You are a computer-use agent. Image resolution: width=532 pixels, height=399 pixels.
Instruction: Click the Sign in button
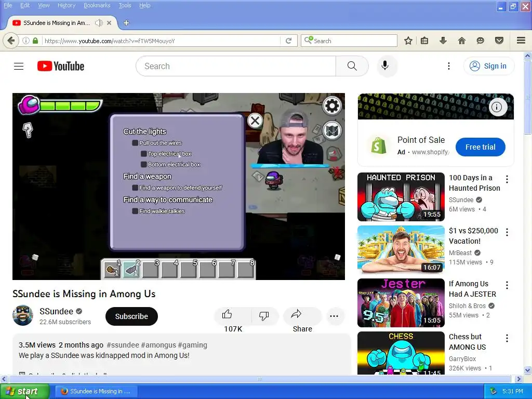[x=488, y=66]
